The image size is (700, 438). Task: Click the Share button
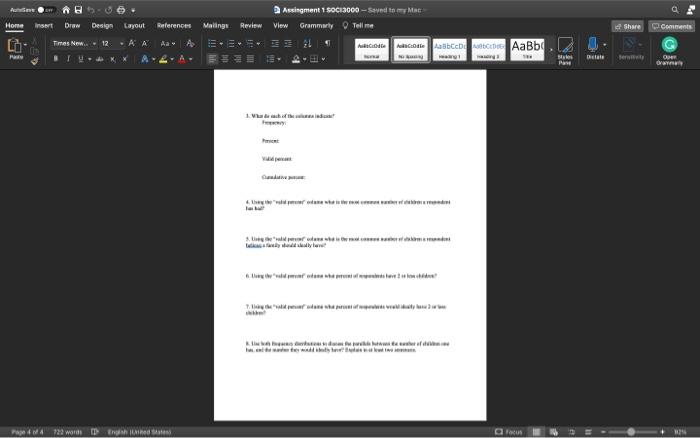pos(627,26)
